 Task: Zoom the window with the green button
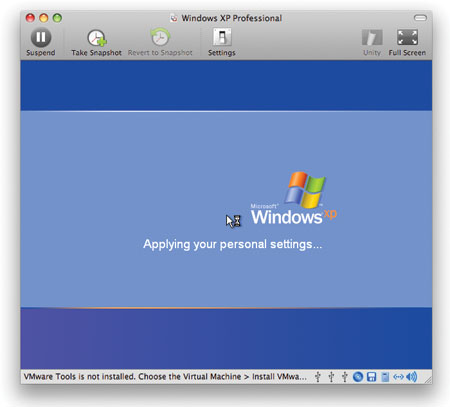click(57, 18)
